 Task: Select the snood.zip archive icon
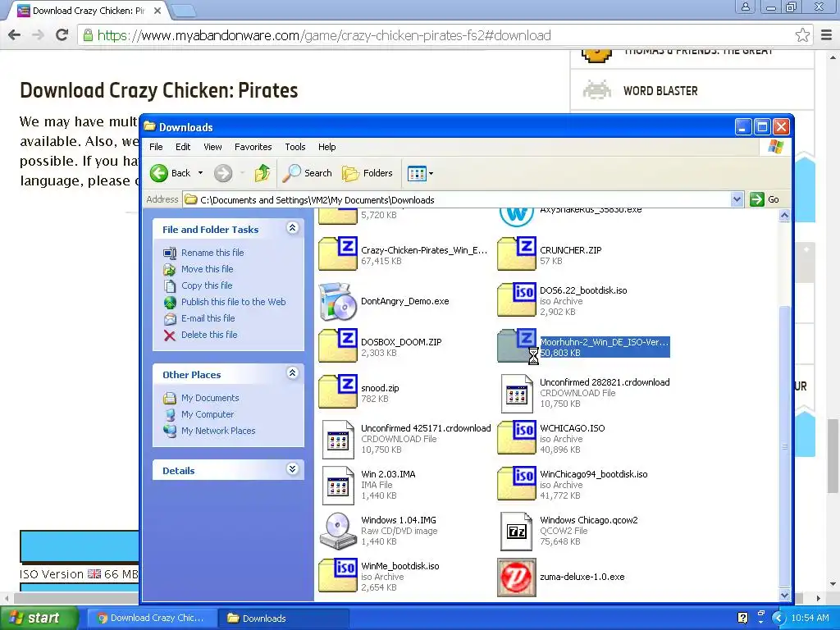pyautogui.click(x=337, y=391)
